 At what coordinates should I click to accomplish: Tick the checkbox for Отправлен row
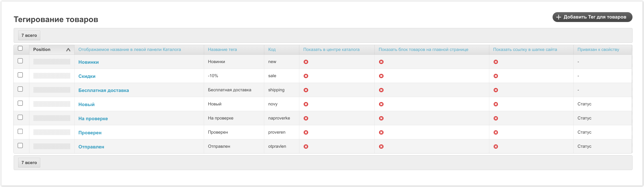[x=20, y=146]
